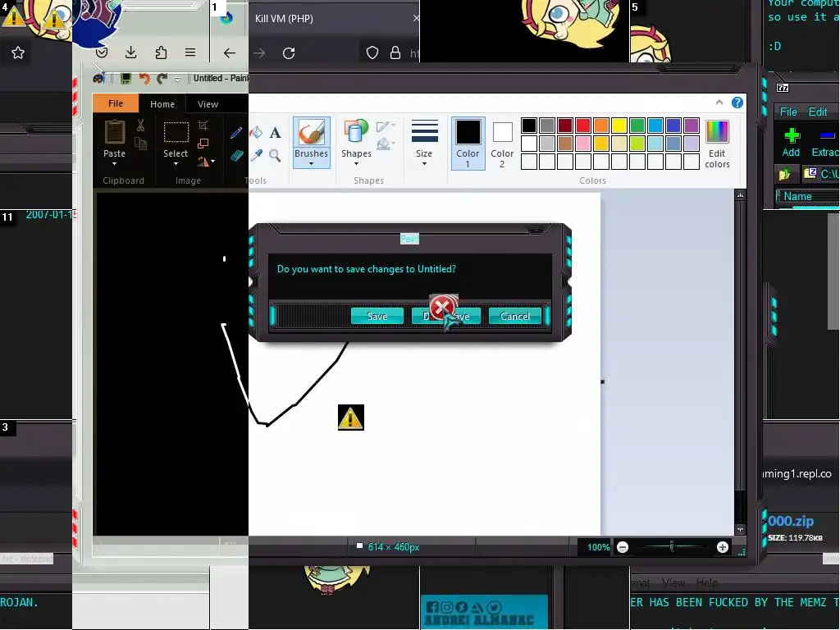
Task: Pick the purple color swatch
Action: point(691,126)
